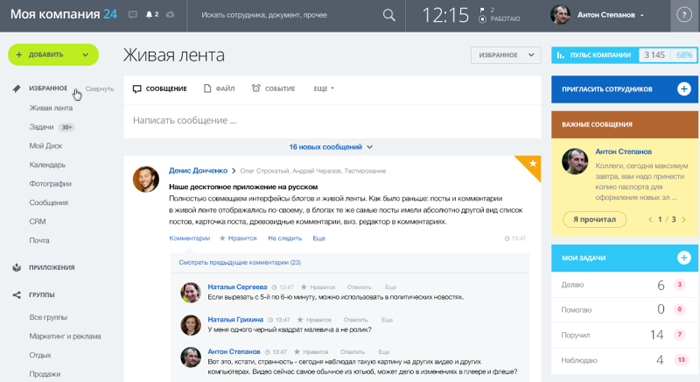
Task: Open chat messages icon in header
Action: (x=133, y=15)
